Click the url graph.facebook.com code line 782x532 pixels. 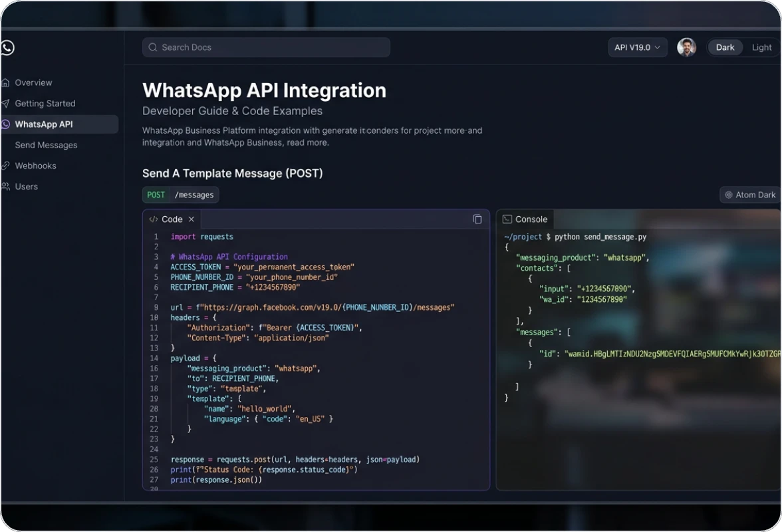313,308
